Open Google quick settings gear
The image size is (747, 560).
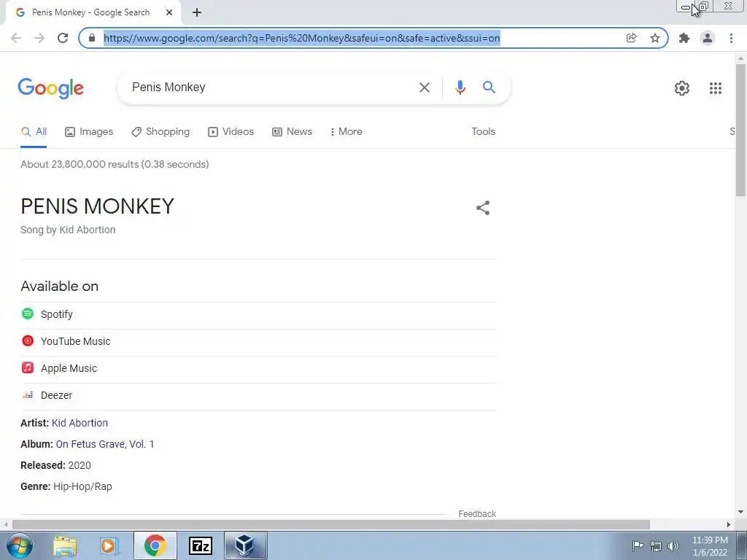tap(682, 88)
